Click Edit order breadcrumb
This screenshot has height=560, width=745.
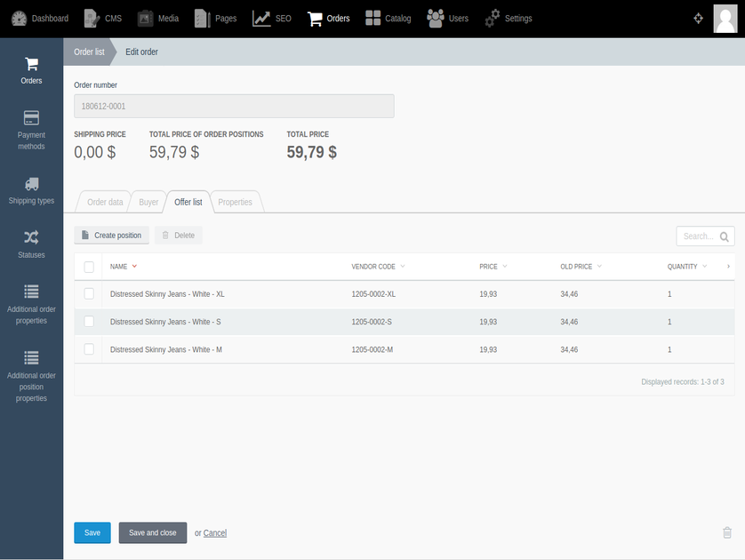pos(141,52)
